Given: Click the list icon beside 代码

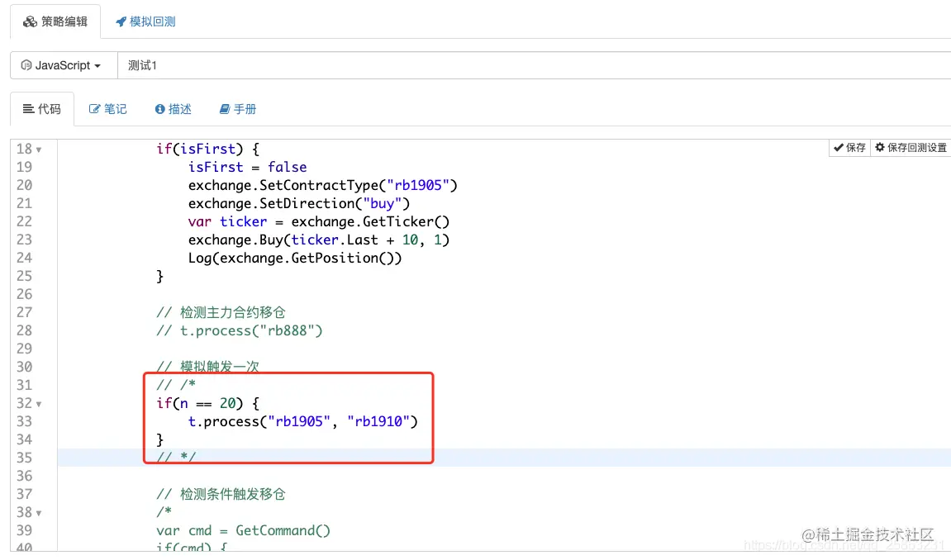Looking at the screenshot, I should click(x=29, y=109).
